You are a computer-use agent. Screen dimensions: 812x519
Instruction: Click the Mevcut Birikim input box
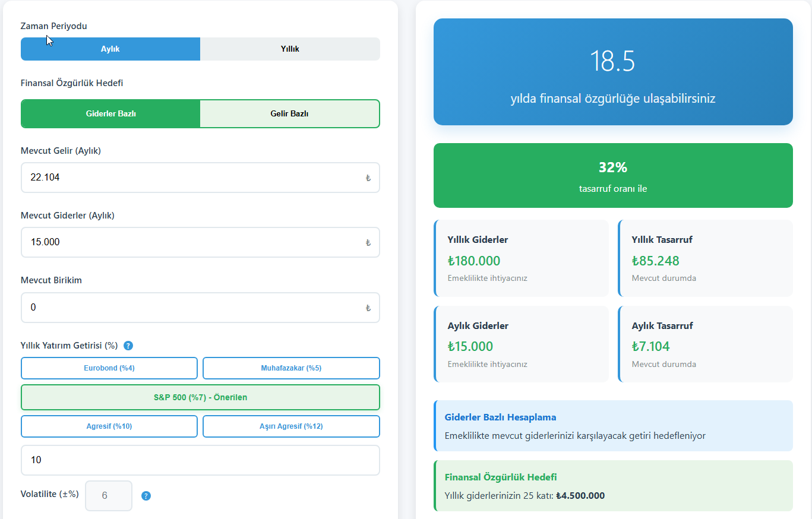[190, 308]
